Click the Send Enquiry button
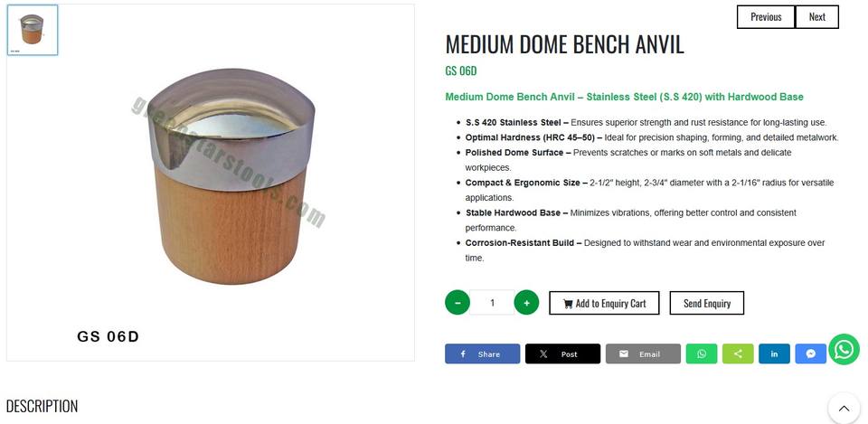The width and height of the screenshot is (868, 424). pos(707,303)
